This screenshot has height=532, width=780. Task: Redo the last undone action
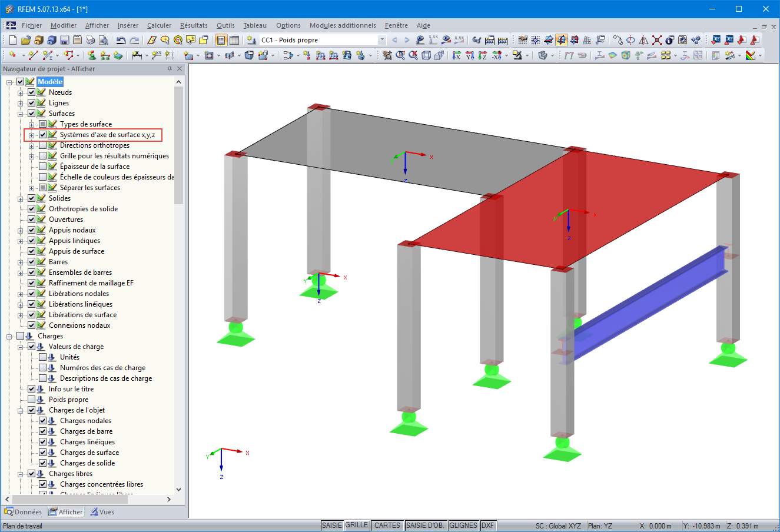click(x=134, y=40)
